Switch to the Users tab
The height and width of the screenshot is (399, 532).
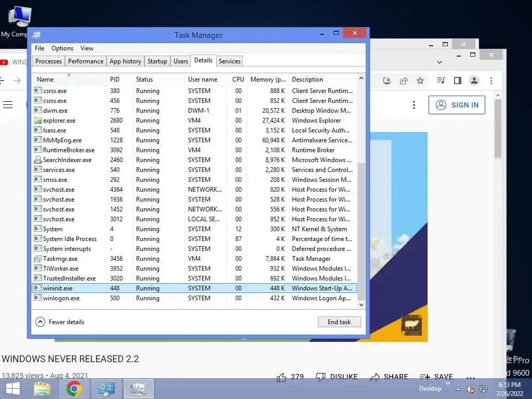(x=180, y=61)
